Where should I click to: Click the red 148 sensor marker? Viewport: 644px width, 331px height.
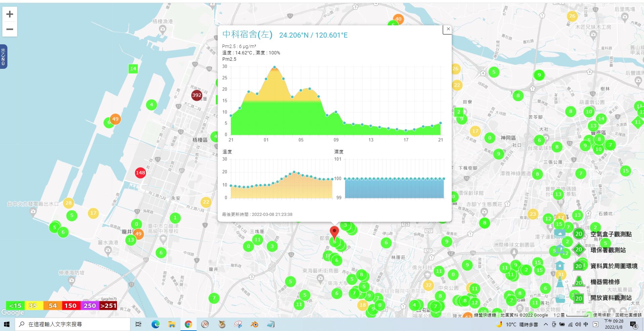click(140, 173)
